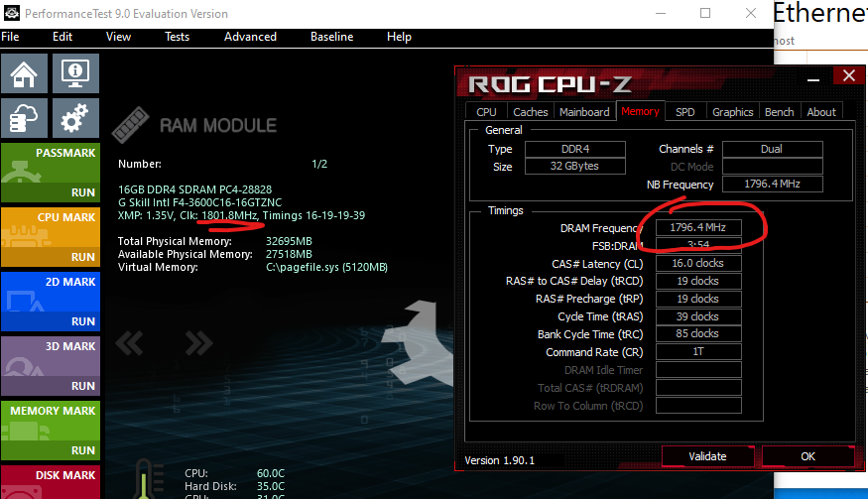Viewport: 868px width, 499px height.
Task: Open the cloud baseline management icon
Action: tap(25, 119)
